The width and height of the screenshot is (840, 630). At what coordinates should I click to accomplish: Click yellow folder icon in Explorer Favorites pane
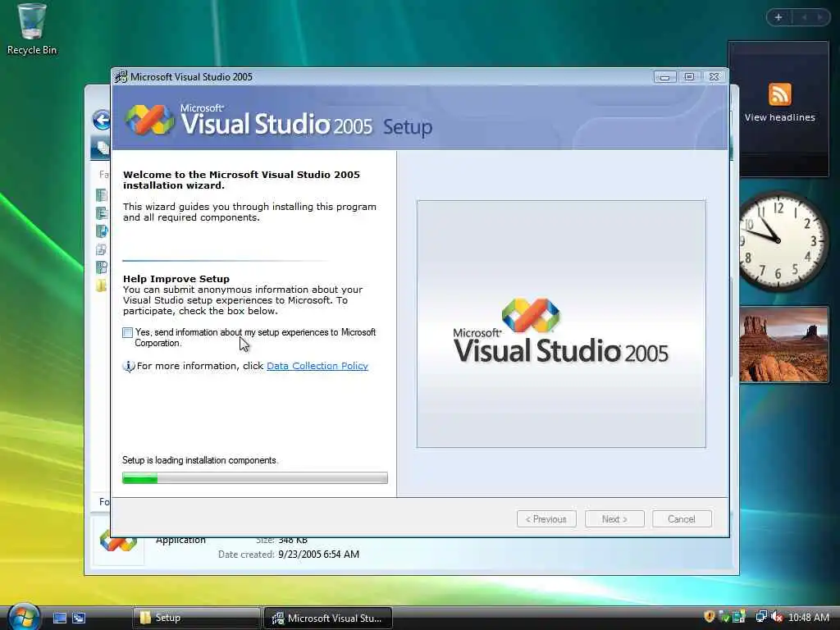coord(101,285)
